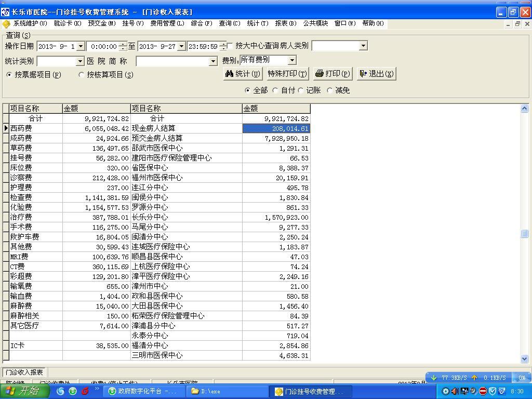
Task: Click the application icon in title bar
Action: pos(5,12)
